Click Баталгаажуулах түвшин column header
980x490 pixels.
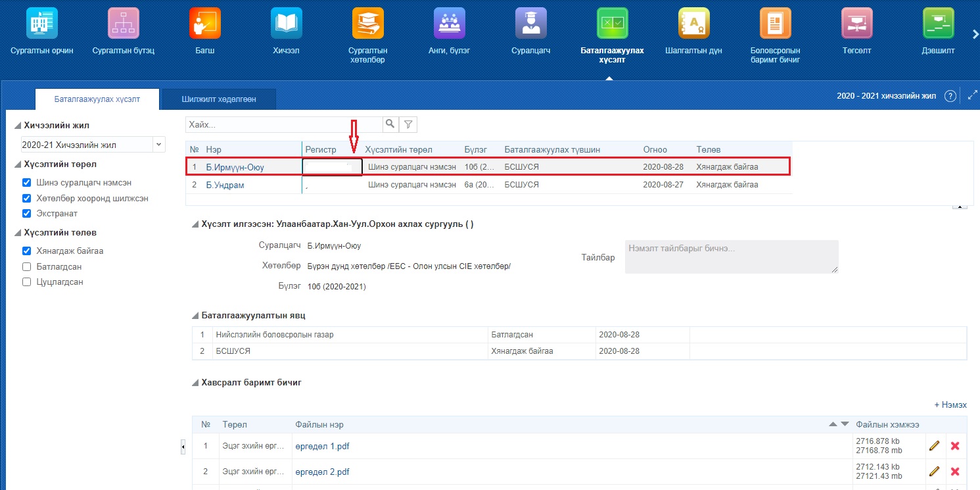click(x=552, y=149)
